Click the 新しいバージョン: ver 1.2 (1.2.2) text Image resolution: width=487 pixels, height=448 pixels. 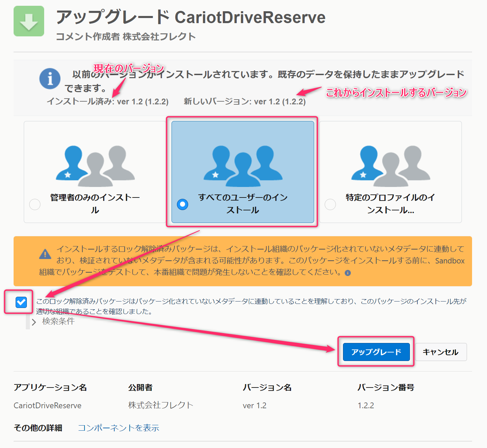click(x=245, y=101)
